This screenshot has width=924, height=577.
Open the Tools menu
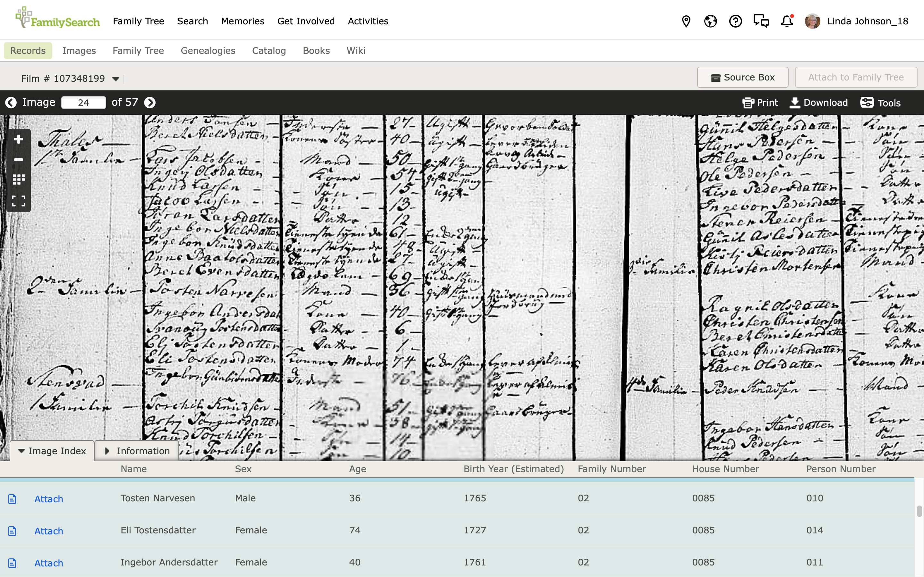(x=880, y=103)
